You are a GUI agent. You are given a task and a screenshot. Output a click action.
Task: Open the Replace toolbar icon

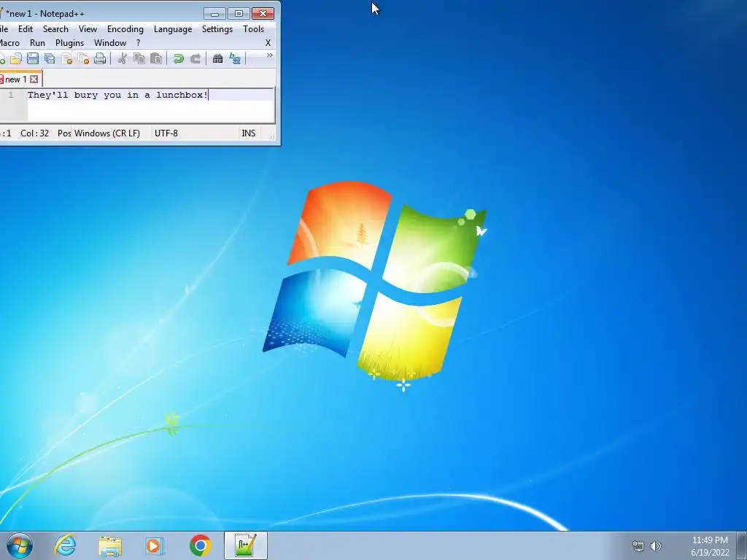pyautogui.click(x=235, y=58)
